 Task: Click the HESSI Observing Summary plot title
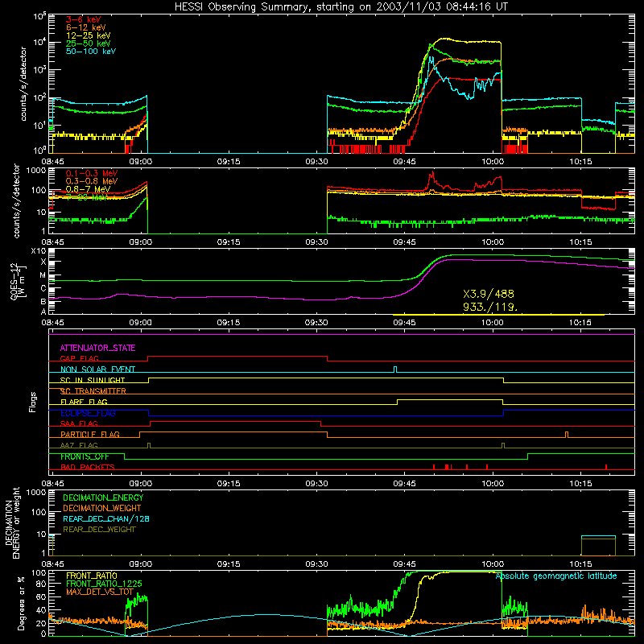tap(341, 7)
